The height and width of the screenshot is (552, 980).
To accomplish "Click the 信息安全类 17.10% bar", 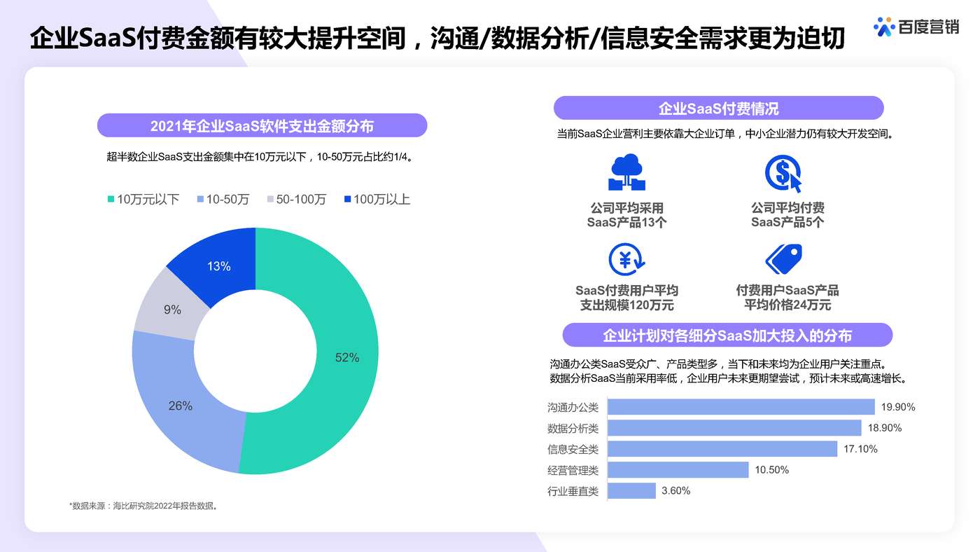I will (722, 449).
